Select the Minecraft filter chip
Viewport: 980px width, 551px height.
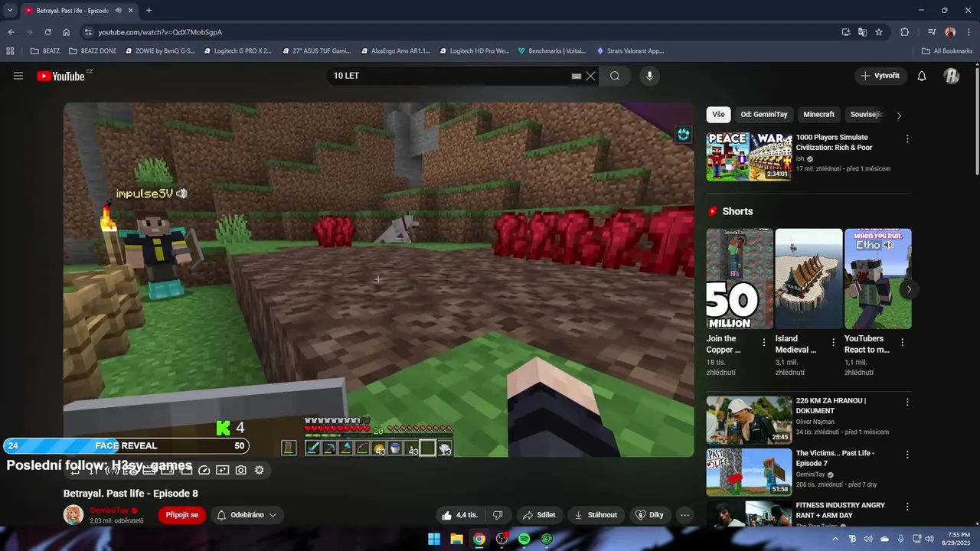[818, 115]
